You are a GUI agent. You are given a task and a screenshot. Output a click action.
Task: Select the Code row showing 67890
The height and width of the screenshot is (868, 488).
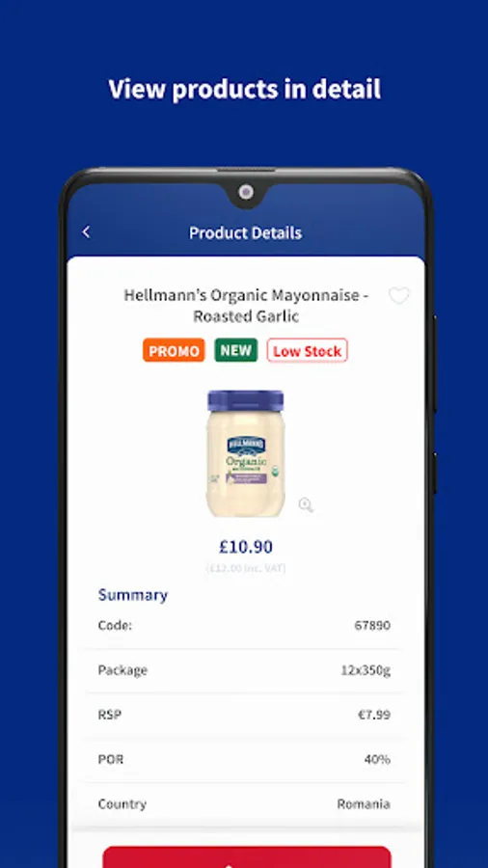click(244, 626)
